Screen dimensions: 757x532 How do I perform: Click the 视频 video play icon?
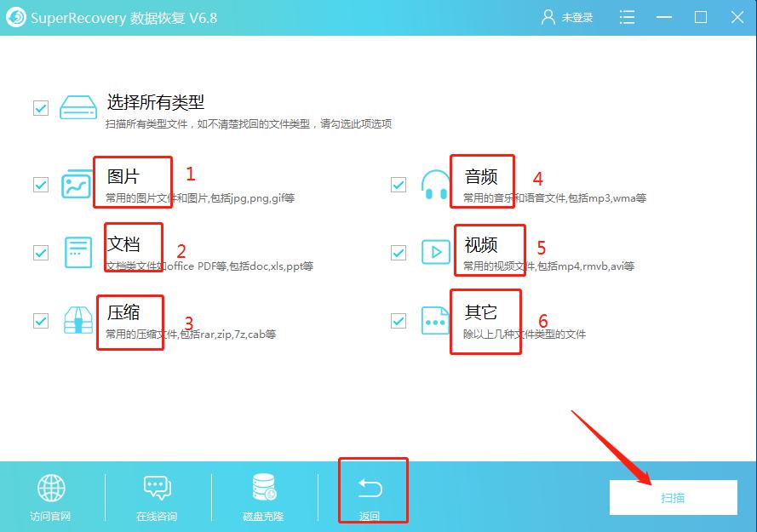pos(434,251)
